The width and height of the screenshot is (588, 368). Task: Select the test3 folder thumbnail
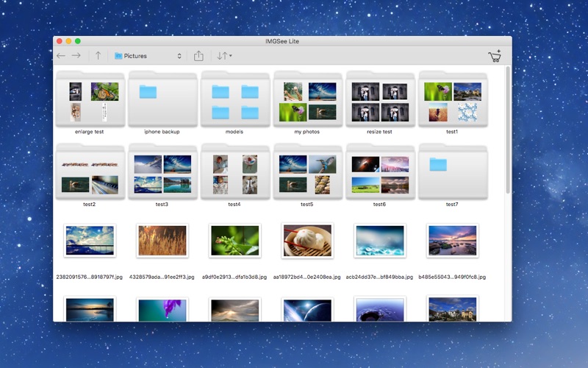click(x=162, y=171)
